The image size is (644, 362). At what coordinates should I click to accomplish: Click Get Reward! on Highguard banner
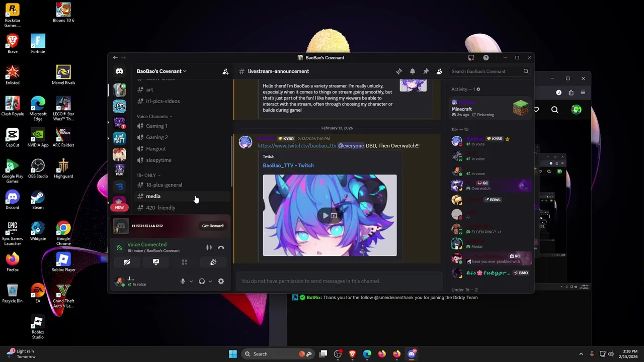click(x=213, y=226)
